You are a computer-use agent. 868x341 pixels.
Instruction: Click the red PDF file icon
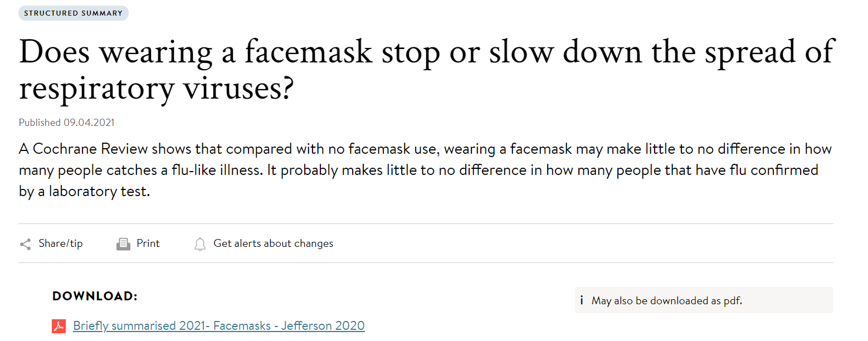59,326
